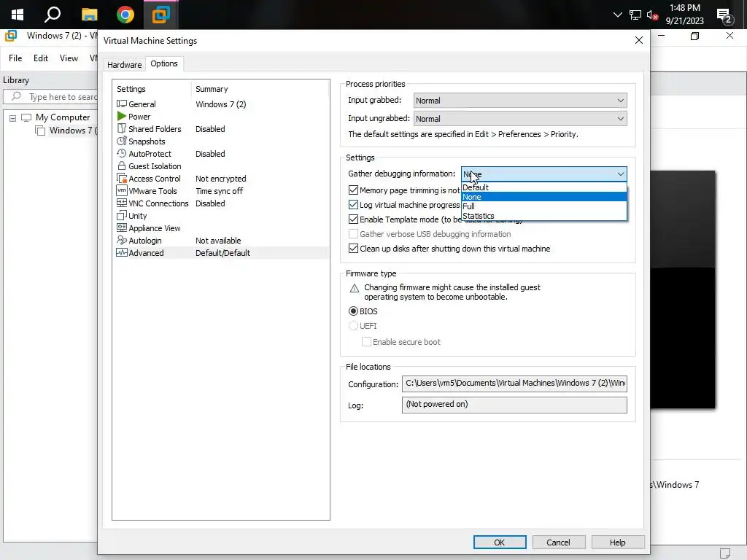The width and height of the screenshot is (747, 560).
Task: Toggle Log virtual machine progress checkbox
Action: pos(353,205)
